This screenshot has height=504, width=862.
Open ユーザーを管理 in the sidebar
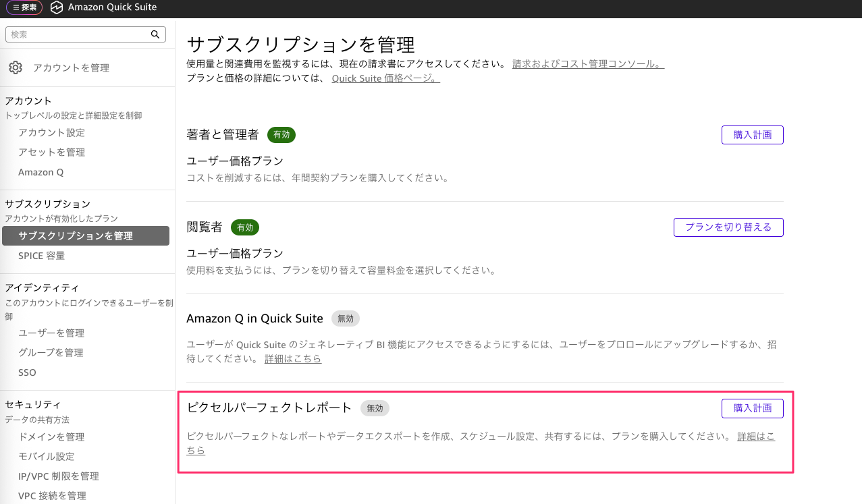pos(51,333)
